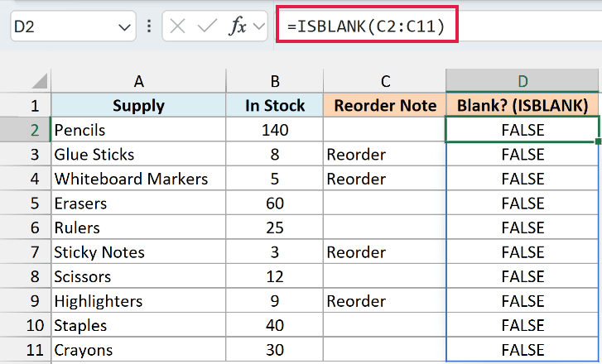602x364 pixels.
Task: Select row 1 header
Action: click(x=26, y=106)
